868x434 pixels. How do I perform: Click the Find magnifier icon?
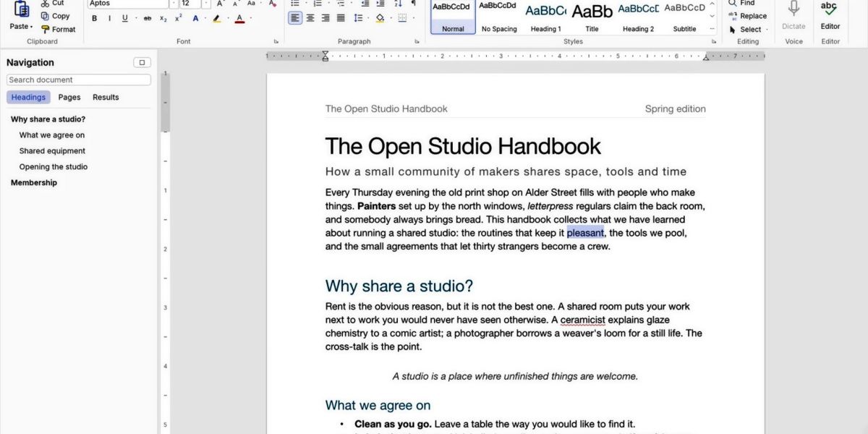(x=732, y=4)
